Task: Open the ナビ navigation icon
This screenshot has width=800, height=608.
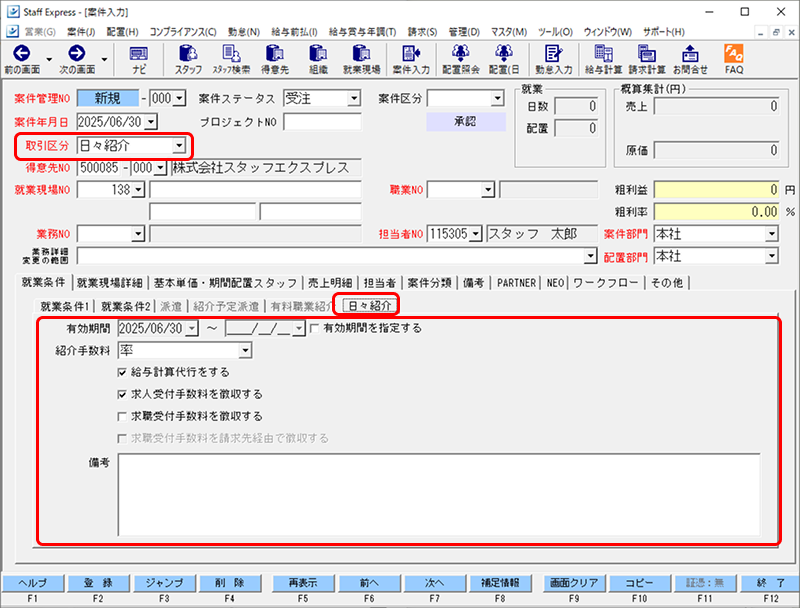Action: pyautogui.click(x=139, y=60)
